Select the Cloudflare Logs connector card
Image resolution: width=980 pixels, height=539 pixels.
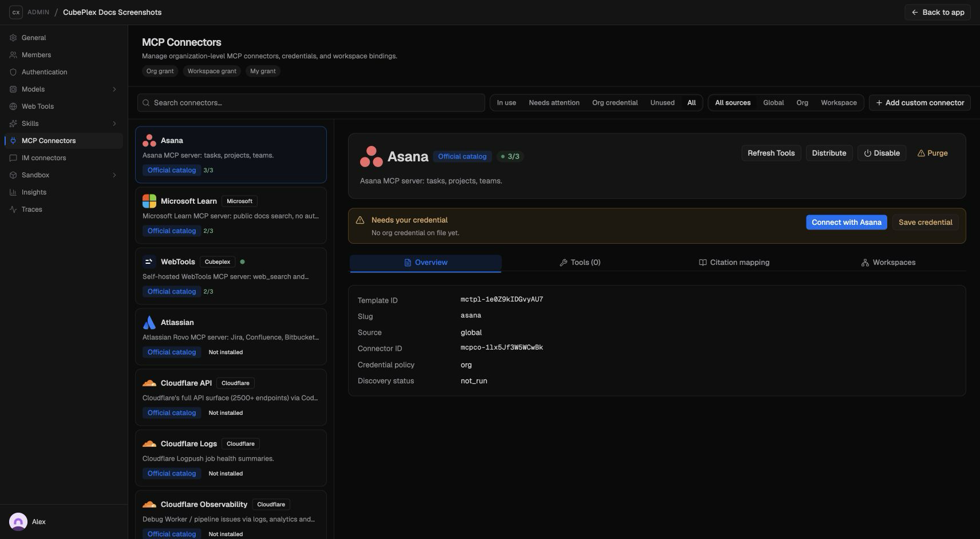tap(231, 458)
